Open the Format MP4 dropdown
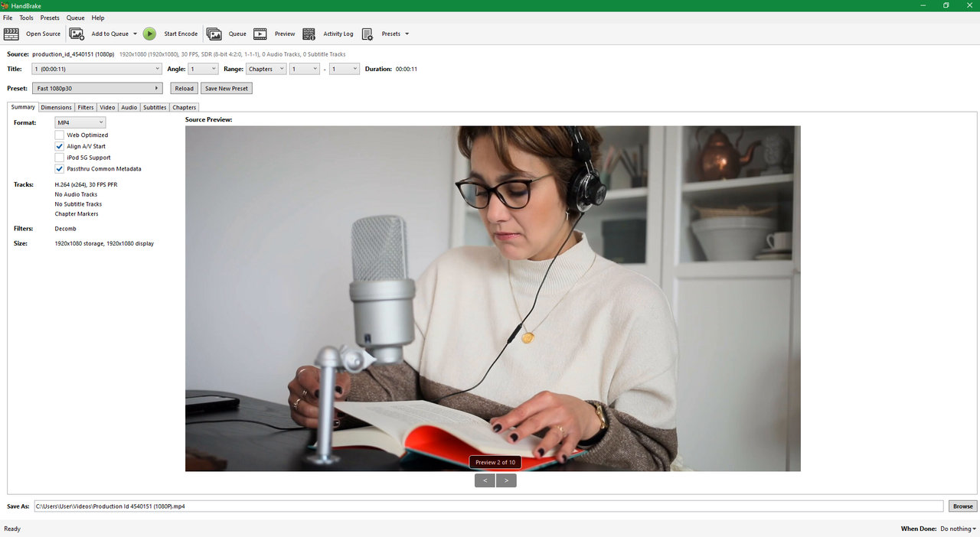This screenshot has height=537, width=980. click(x=80, y=122)
